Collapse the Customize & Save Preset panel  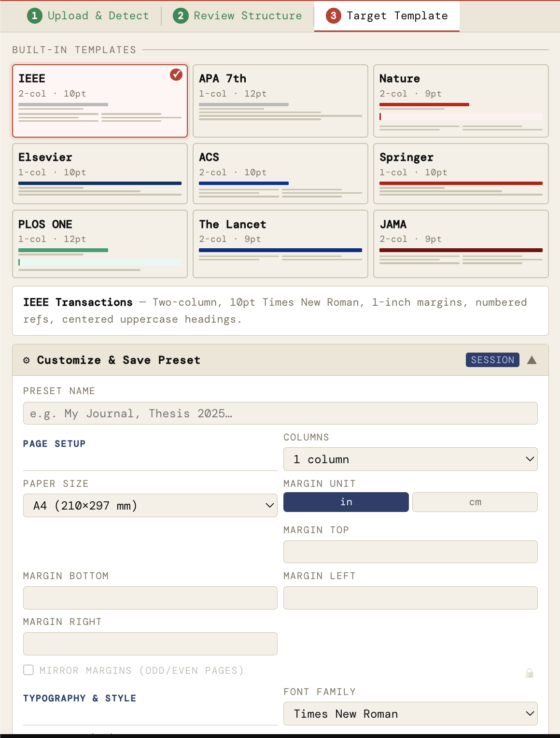tap(532, 360)
